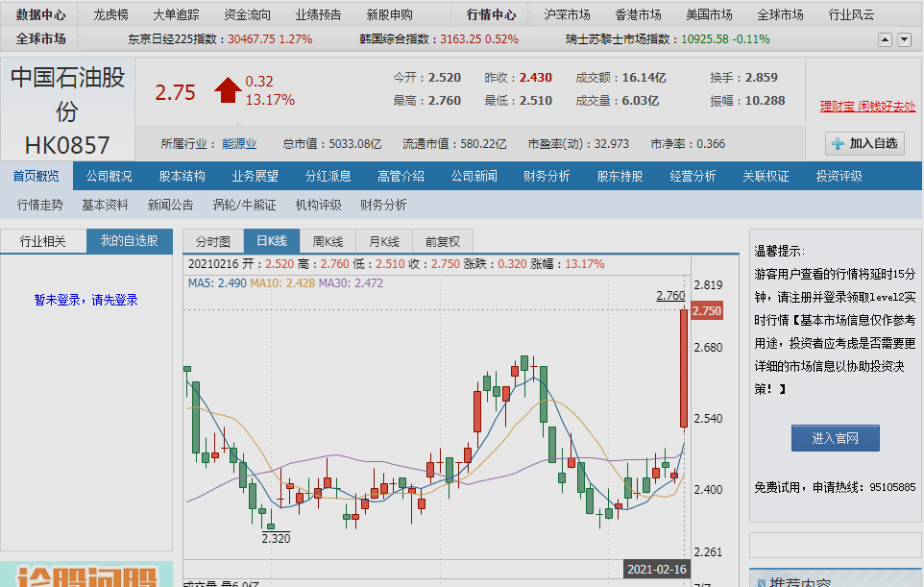Switch chart to 日K线

272,241
